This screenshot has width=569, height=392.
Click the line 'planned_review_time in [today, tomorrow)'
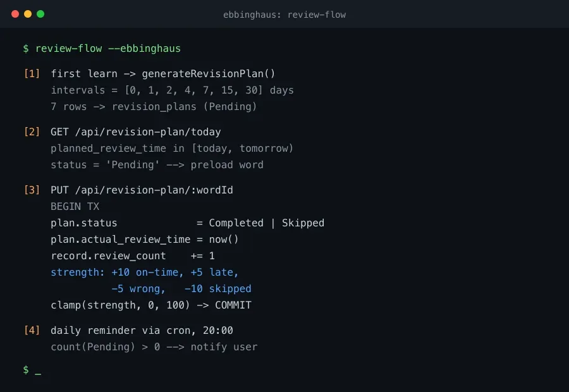(172, 148)
